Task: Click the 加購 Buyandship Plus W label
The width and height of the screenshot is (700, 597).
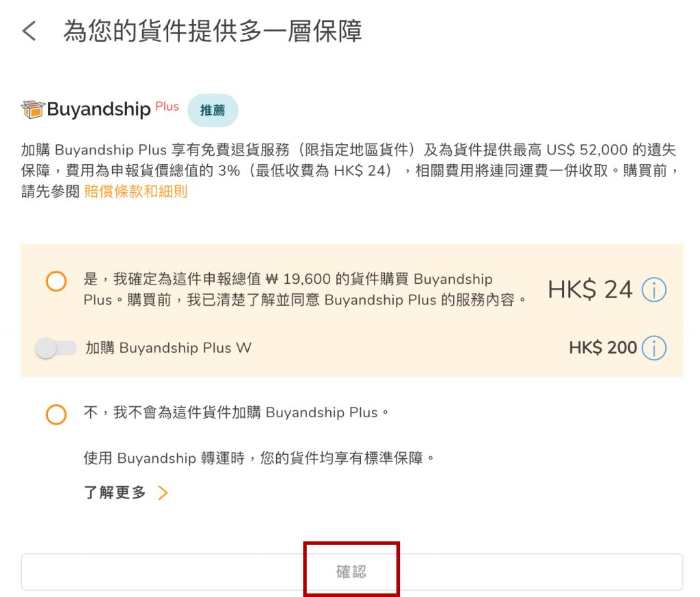Action: (x=168, y=348)
